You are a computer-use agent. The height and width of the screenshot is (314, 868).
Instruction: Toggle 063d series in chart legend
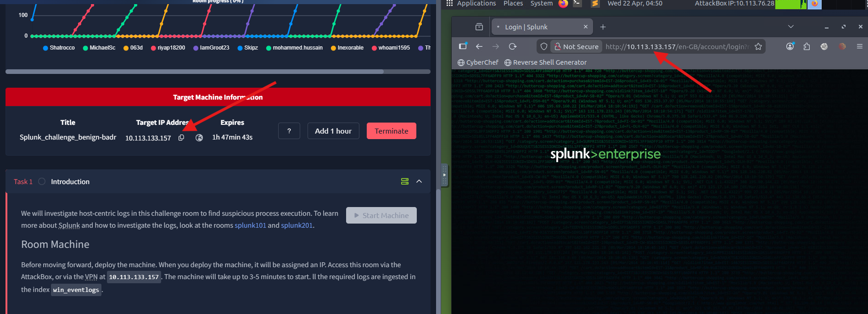coord(133,48)
